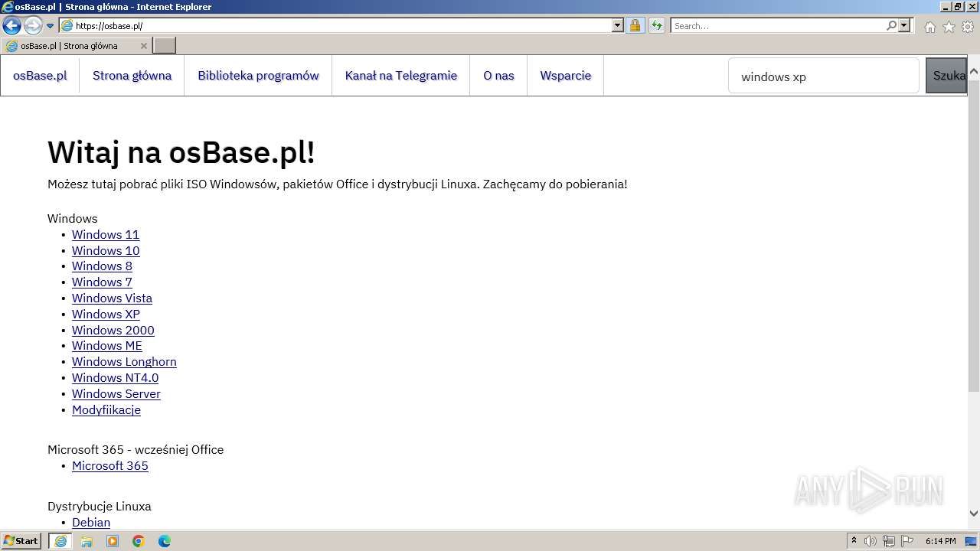The width and height of the screenshot is (980, 551).
Task: Switch to Internet Explorer taskbar icon
Action: (60, 541)
